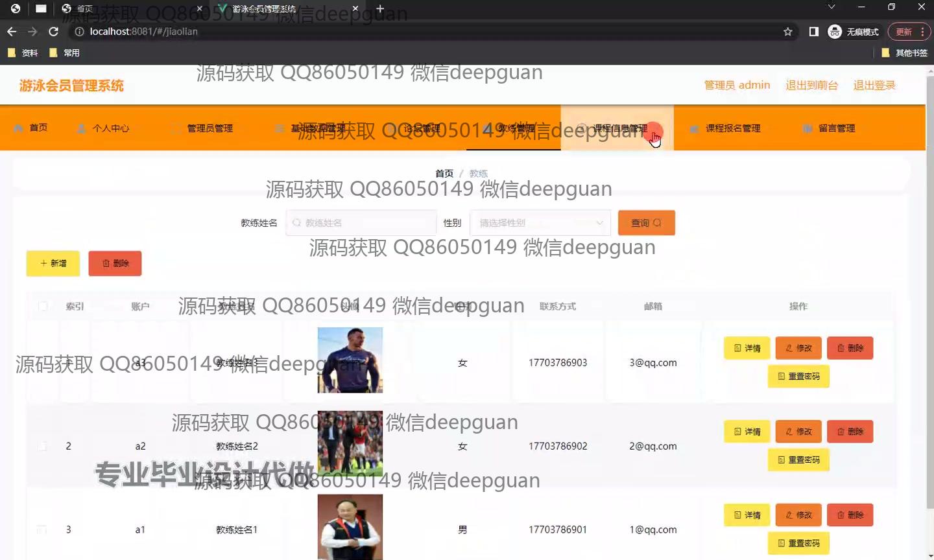Open the 管理员管理 menu
934x560 pixels.
(x=203, y=128)
